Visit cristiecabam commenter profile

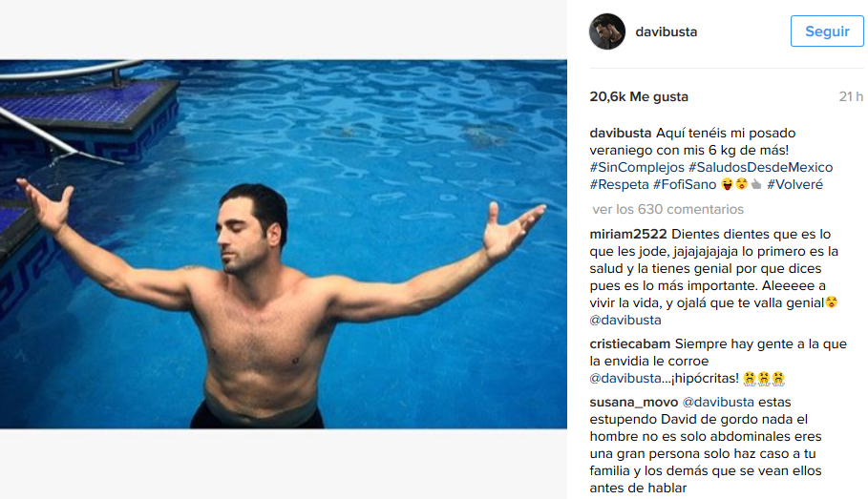[x=630, y=343]
